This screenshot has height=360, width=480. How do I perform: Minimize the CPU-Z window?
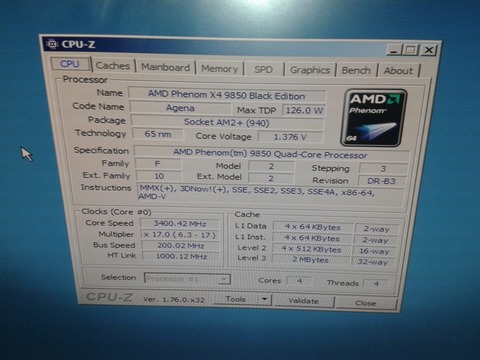(x=394, y=50)
